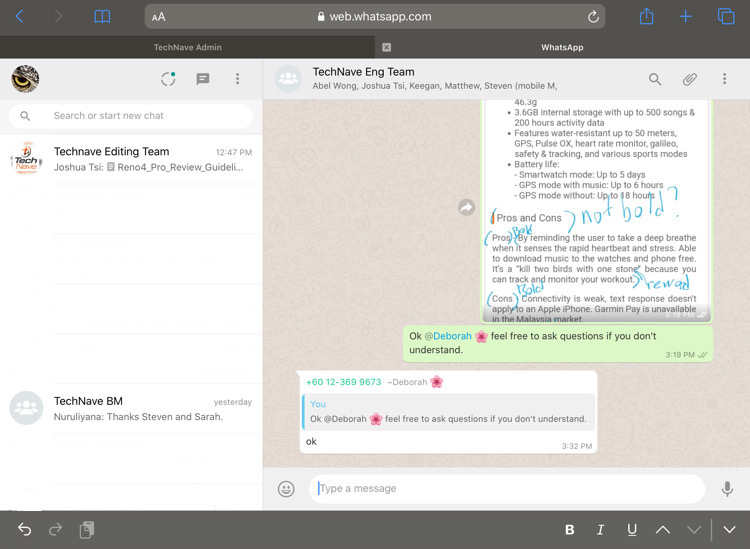
Task: Open the emoji picker smiley
Action: point(286,489)
